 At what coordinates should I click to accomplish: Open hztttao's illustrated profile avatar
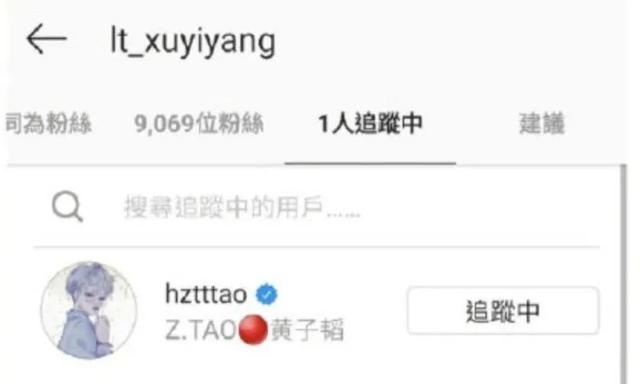[x=89, y=311]
